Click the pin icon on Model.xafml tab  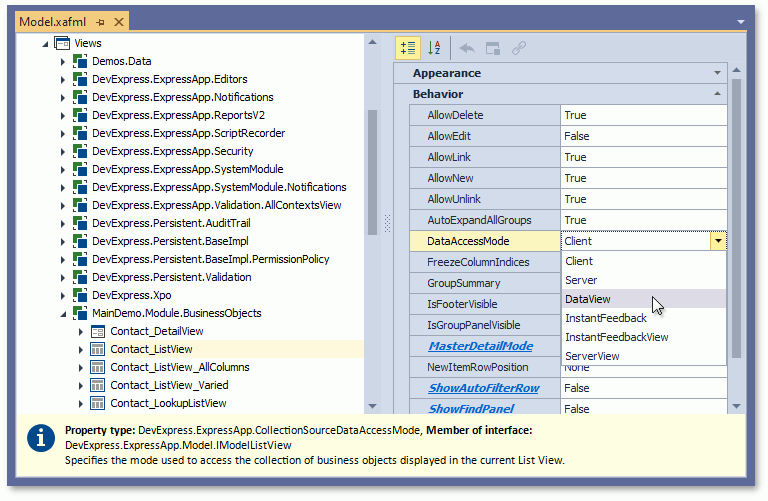tap(99, 21)
